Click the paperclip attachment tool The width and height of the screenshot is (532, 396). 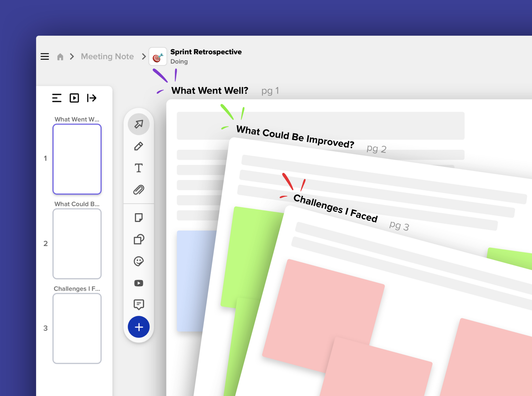pyautogui.click(x=139, y=190)
